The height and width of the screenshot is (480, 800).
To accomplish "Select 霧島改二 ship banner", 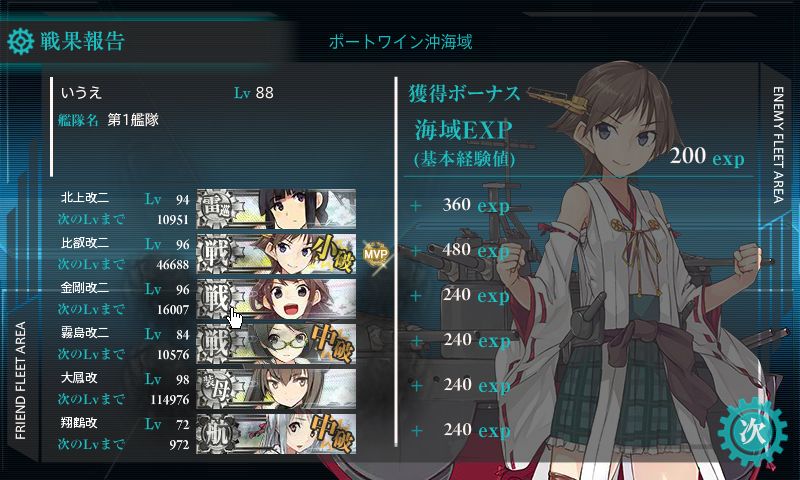I will click(276, 343).
